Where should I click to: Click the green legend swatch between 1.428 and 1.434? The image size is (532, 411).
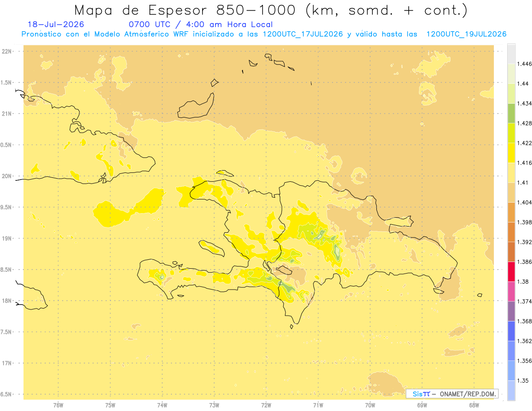point(511,113)
